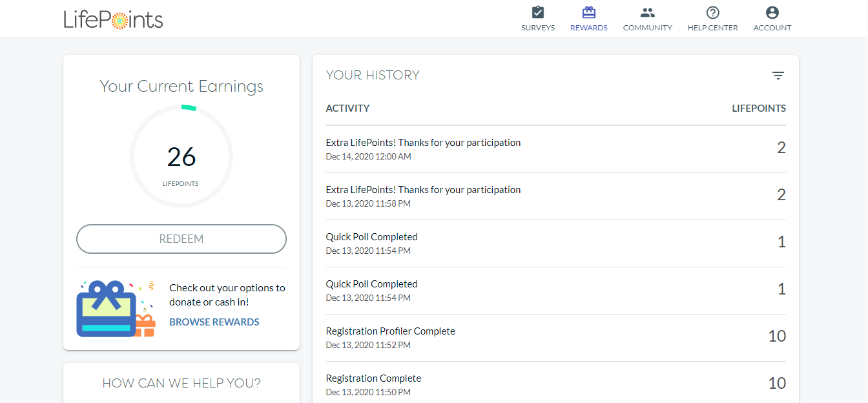Click the Your Current Earnings heading
This screenshot has height=403, width=868.
pos(181,87)
